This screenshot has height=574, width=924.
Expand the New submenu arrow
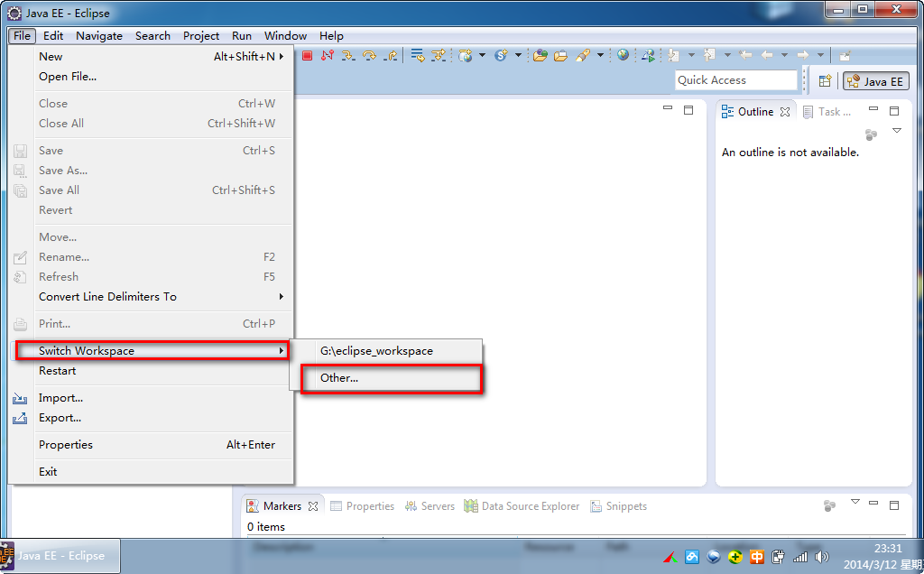point(281,56)
